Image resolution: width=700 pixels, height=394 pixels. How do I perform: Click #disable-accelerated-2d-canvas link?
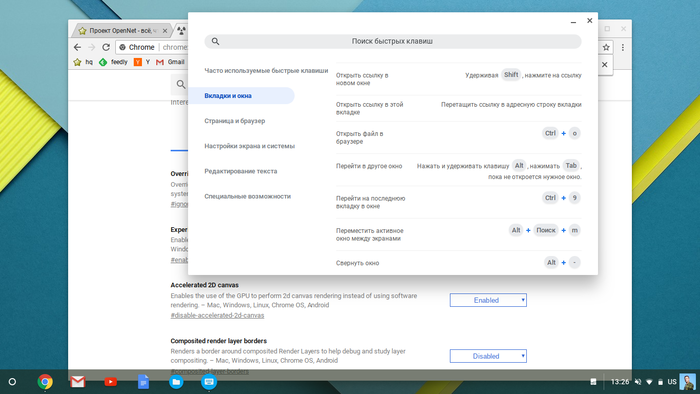(217, 315)
